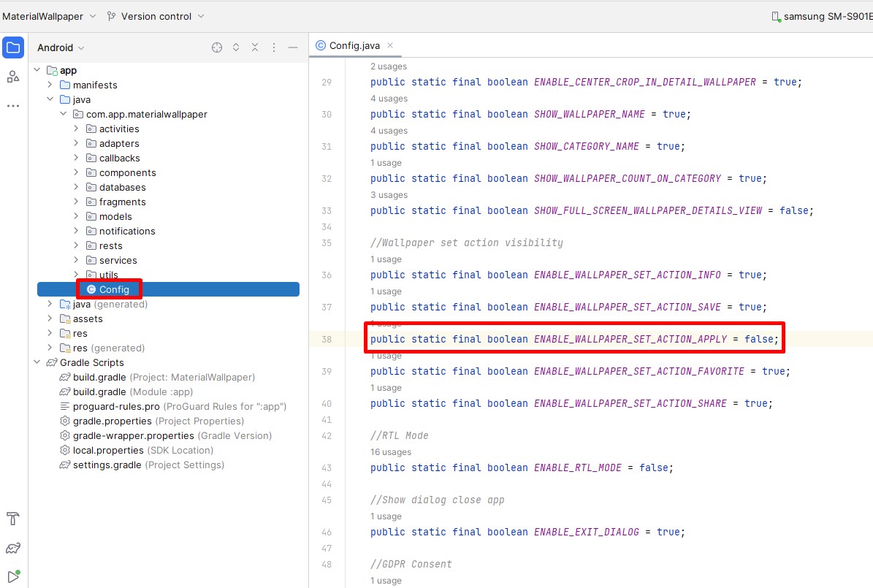Collapse the Gradle Scripts node
Screen dimensions: 873x588
pyautogui.click(x=37, y=362)
